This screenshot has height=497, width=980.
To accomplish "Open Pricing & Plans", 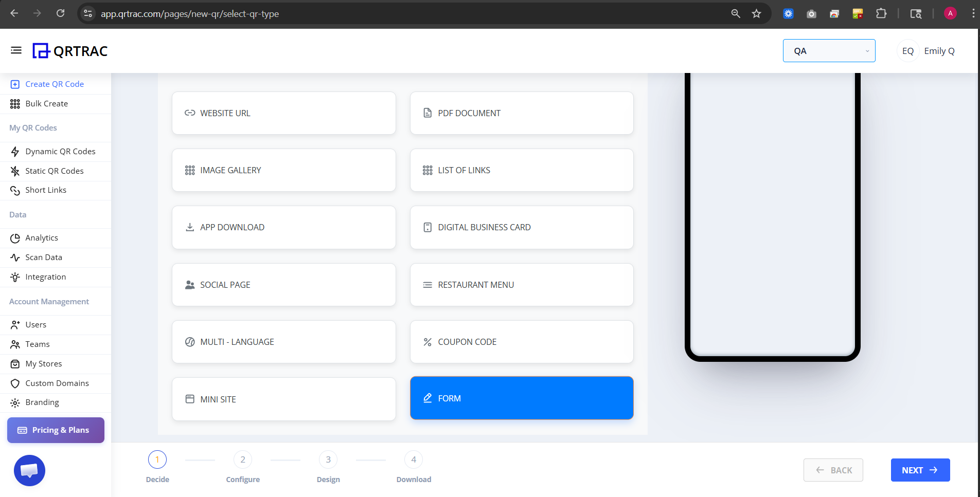I will tap(55, 430).
